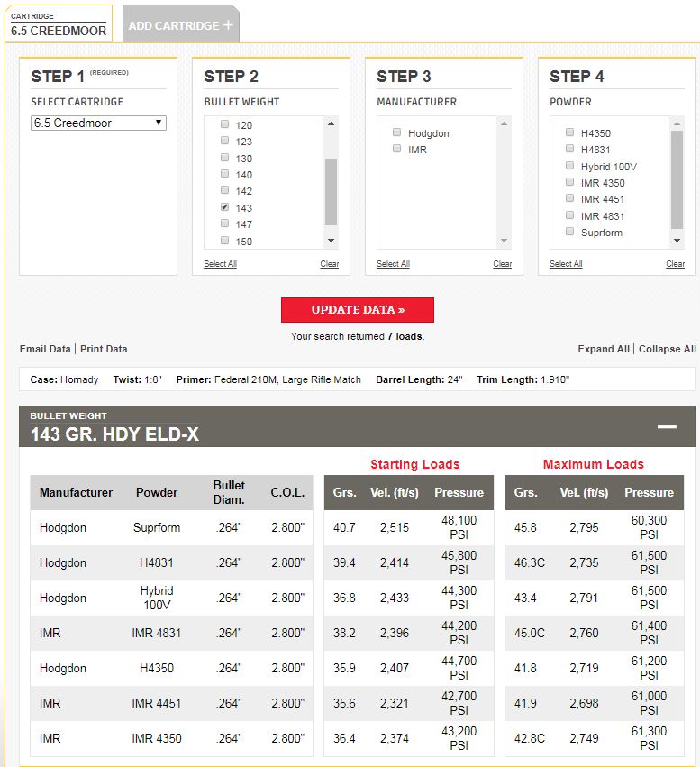The width and height of the screenshot is (700, 767).
Task: Expand All load results
Action: coord(604,349)
